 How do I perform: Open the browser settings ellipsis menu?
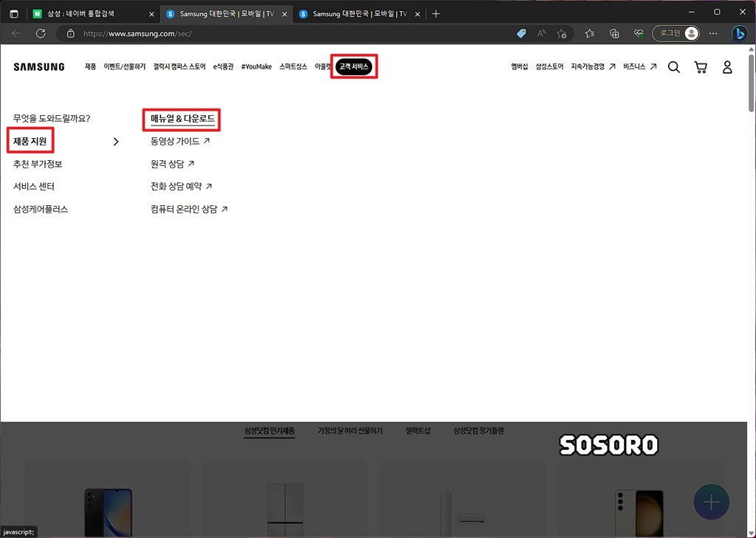[x=713, y=33]
